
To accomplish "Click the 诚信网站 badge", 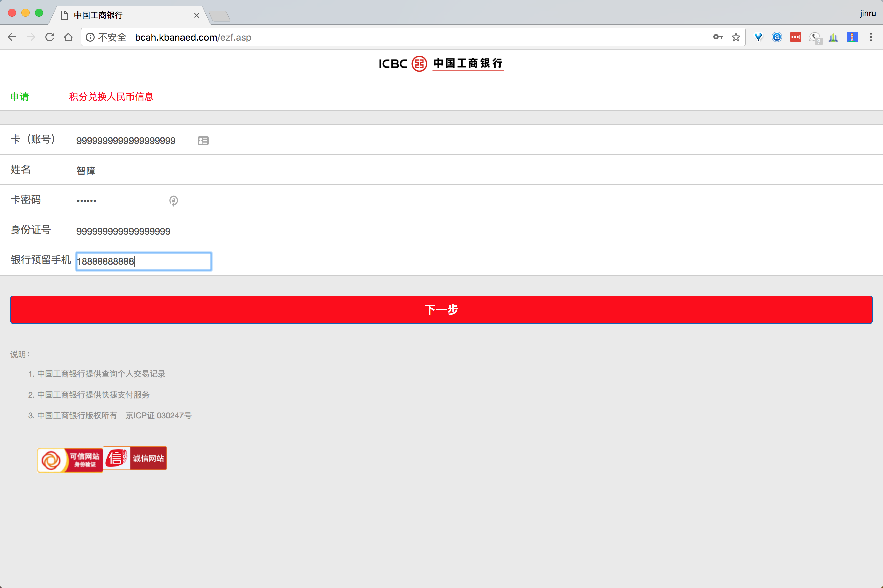I will [x=135, y=458].
